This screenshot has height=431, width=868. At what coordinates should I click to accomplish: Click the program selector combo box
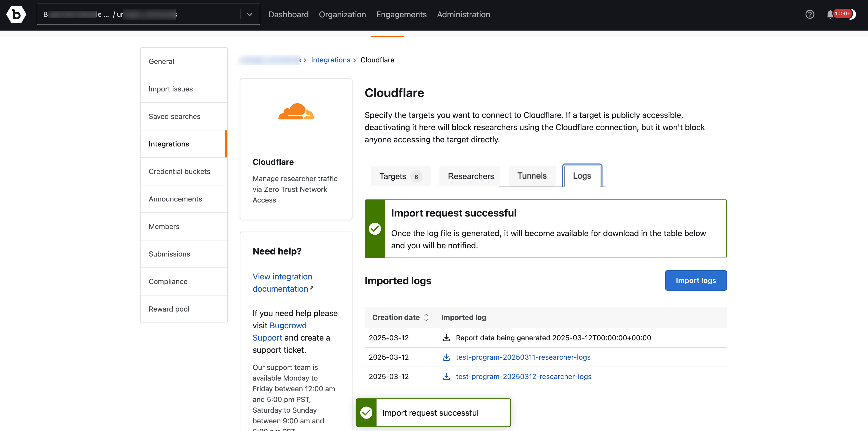tap(148, 15)
